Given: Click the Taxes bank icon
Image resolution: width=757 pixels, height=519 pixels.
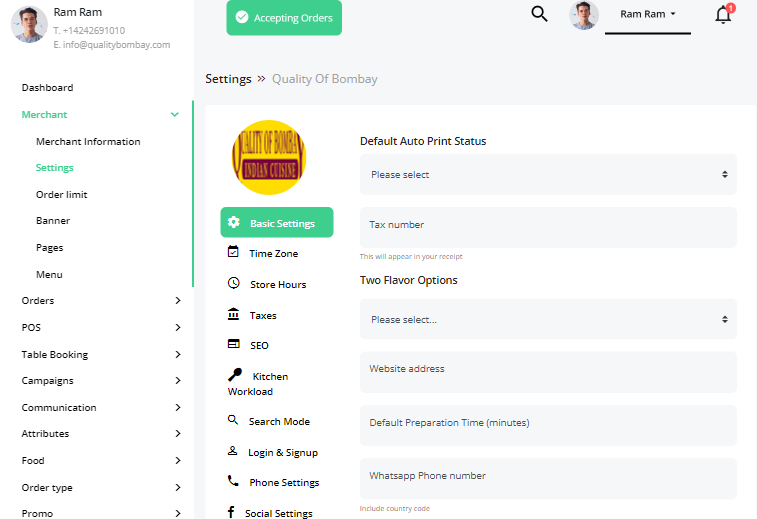Looking at the screenshot, I should coord(233,315).
